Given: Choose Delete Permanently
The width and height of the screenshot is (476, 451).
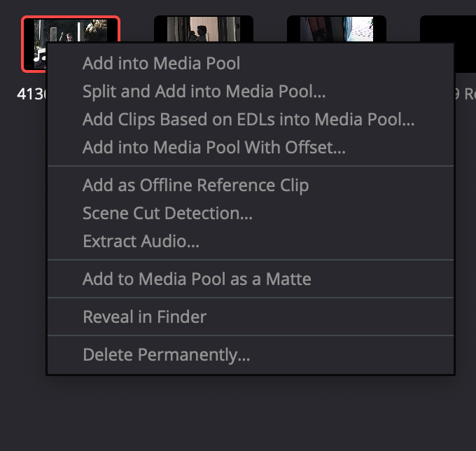Looking at the screenshot, I should (251, 354).
